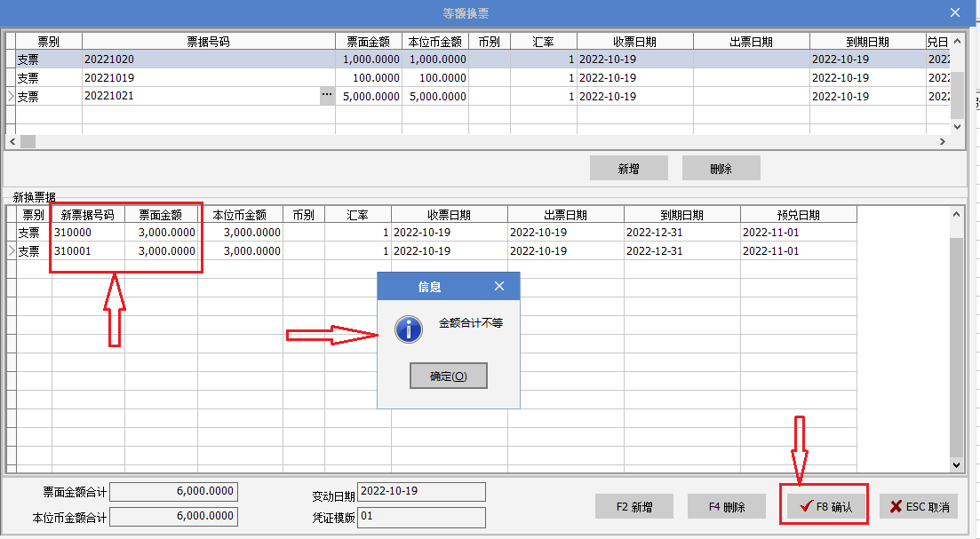The height and width of the screenshot is (539, 980).
Task: Cancel with the ESC 取消 button
Action: 920,506
